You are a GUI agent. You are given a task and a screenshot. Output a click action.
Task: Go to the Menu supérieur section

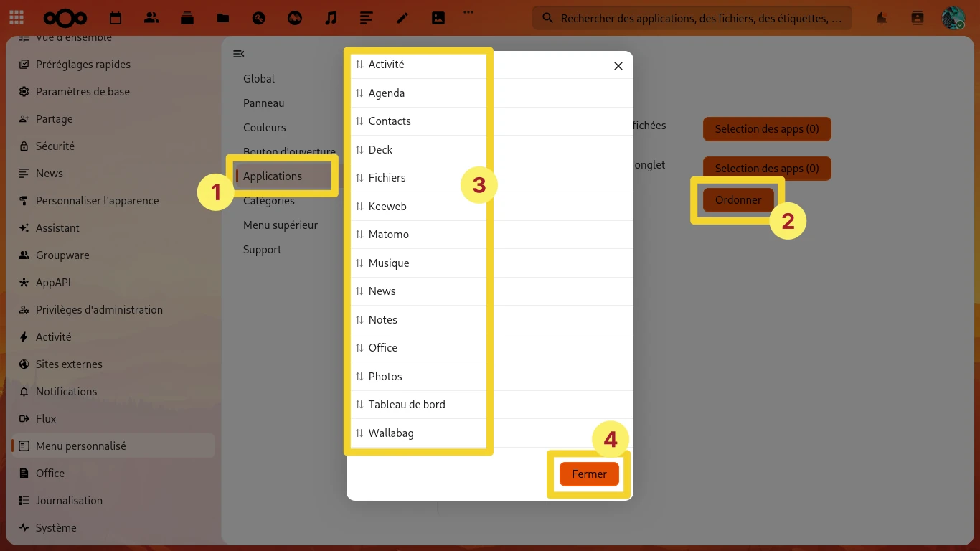(281, 225)
